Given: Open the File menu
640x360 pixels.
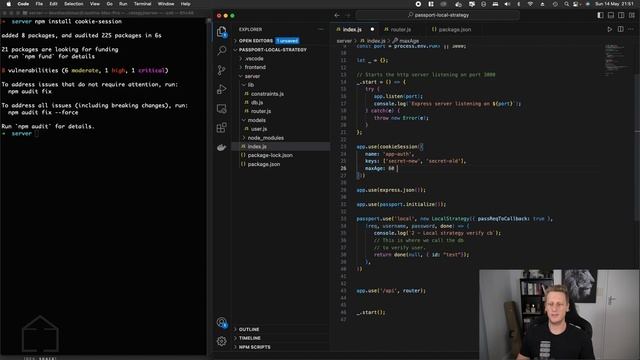Looking at the screenshot, I should tap(39, 4).
